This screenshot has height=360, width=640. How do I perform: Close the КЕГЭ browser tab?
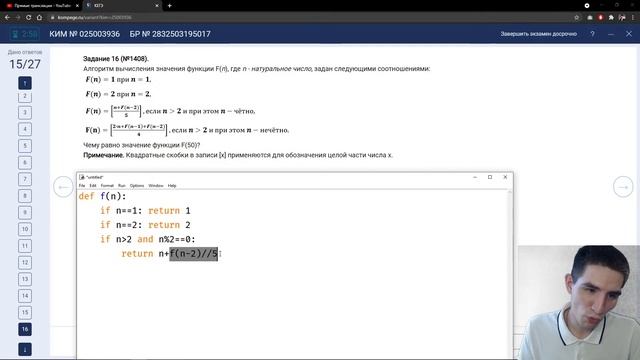point(157,6)
